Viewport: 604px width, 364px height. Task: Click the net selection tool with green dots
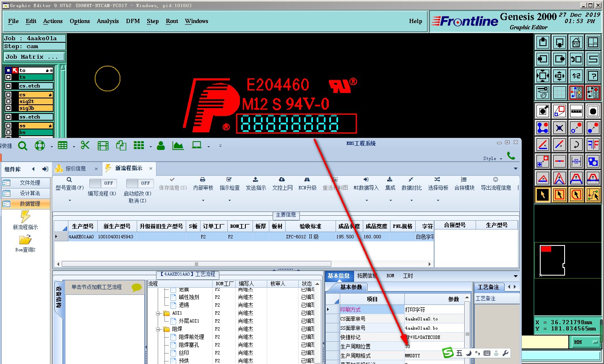(x=593, y=195)
